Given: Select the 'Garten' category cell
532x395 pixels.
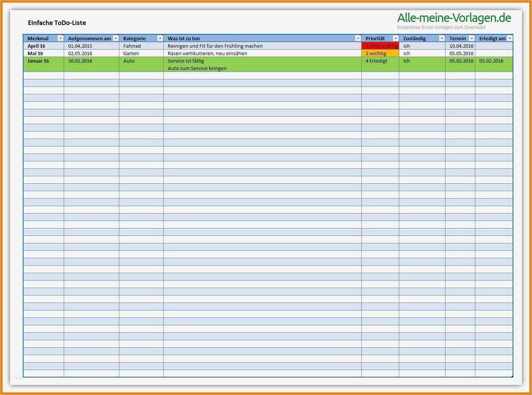Looking at the screenshot, I should tap(141, 53).
